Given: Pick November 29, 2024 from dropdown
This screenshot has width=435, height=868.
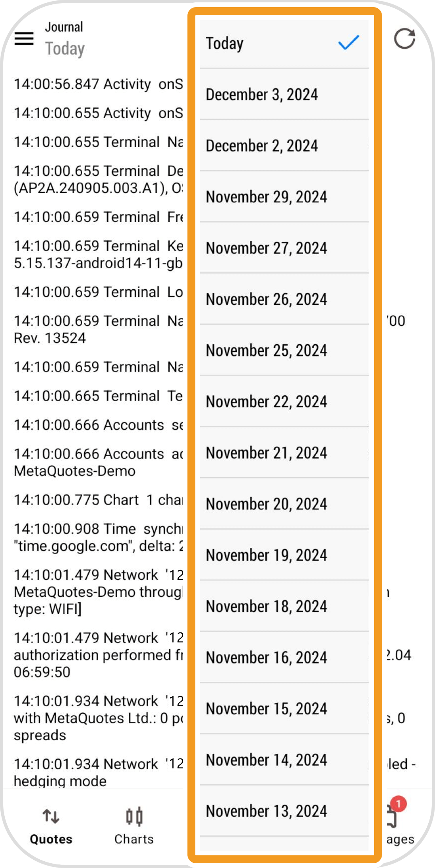Looking at the screenshot, I should tap(266, 197).
